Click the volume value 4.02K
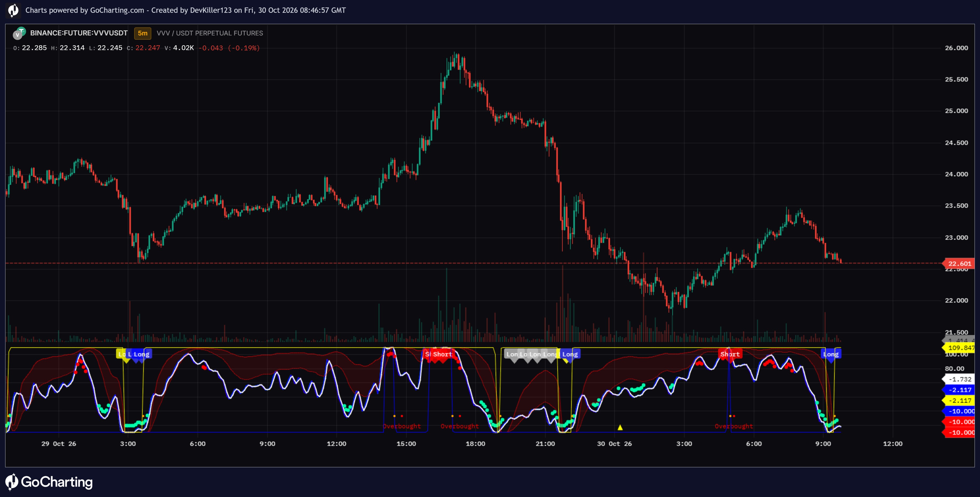 click(183, 48)
